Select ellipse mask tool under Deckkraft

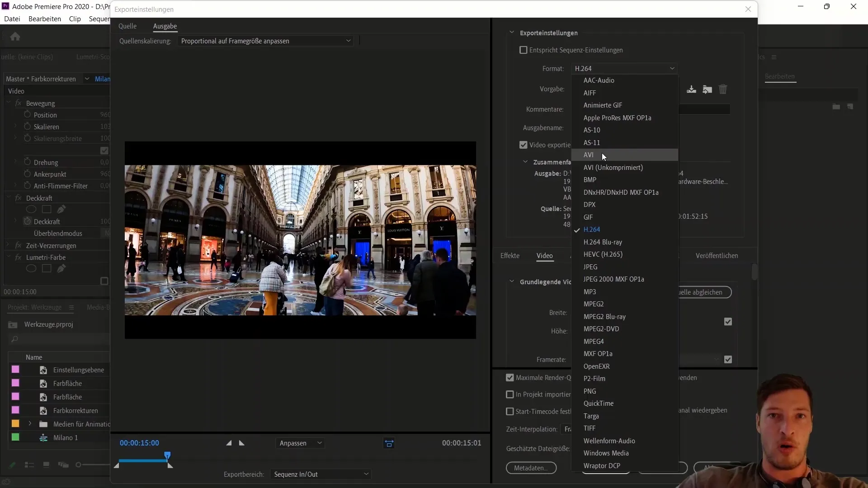click(x=31, y=209)
